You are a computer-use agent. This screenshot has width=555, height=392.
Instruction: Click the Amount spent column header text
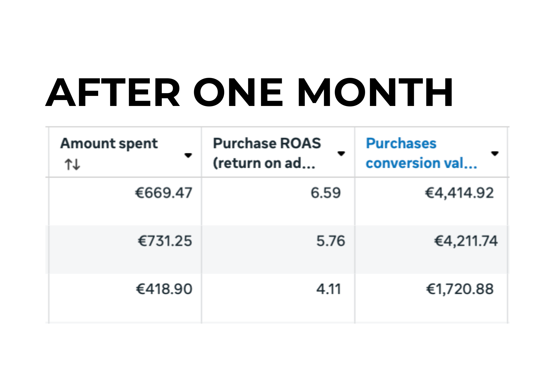(x=109, y=144)
